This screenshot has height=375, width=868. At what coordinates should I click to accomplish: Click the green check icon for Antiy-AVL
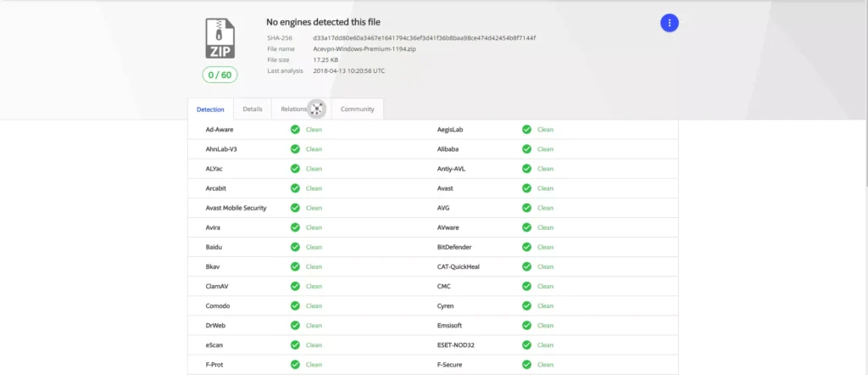point(526,168)
